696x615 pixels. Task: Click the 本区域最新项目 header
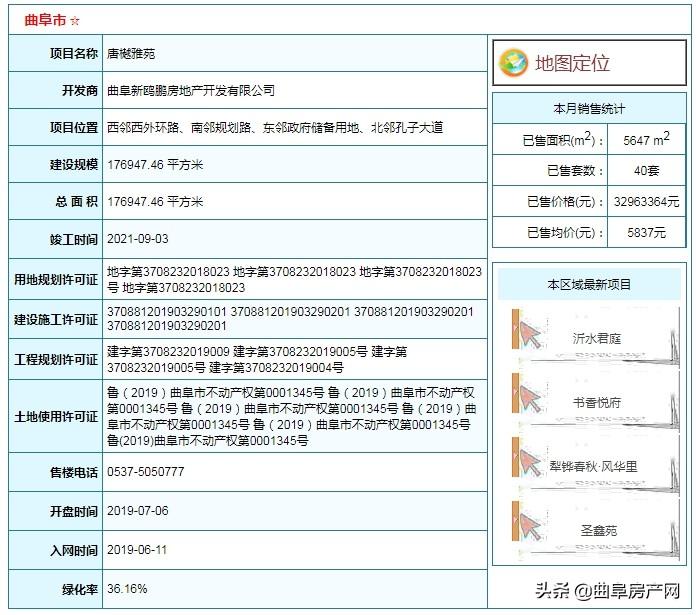(589, 284)
